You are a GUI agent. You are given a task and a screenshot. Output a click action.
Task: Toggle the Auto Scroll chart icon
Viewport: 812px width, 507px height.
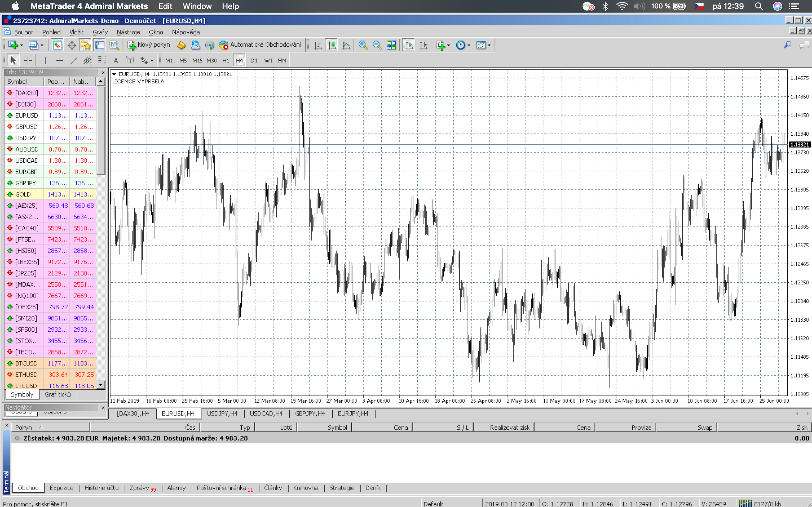point(409,44)
